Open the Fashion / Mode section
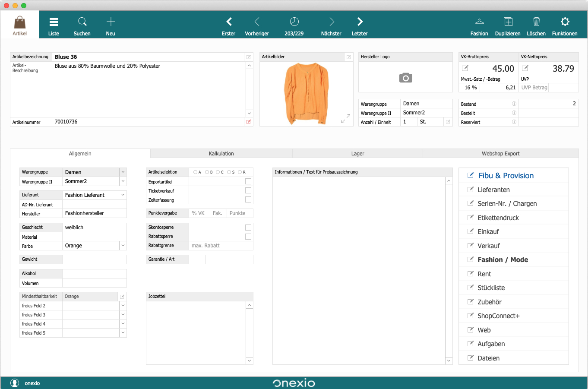 pyautogui.click(x=514, y=260)
